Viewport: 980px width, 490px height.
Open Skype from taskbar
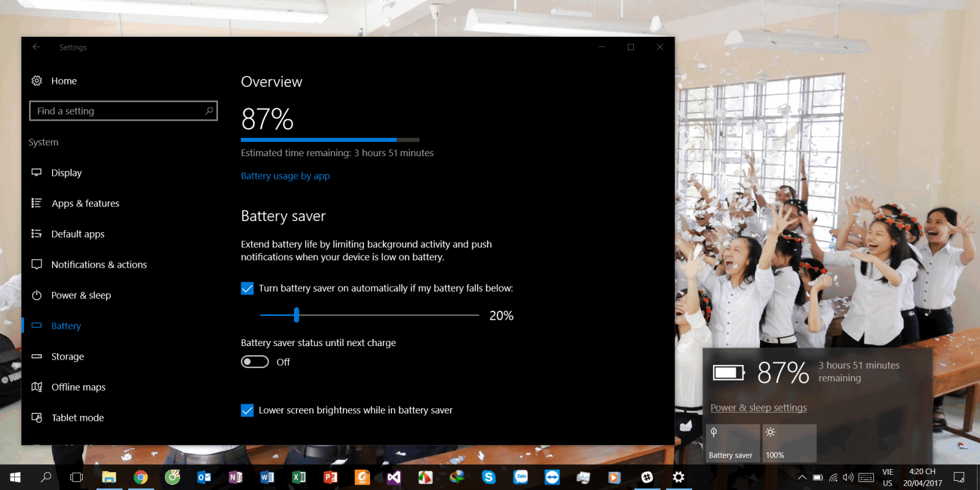point(489,477)
